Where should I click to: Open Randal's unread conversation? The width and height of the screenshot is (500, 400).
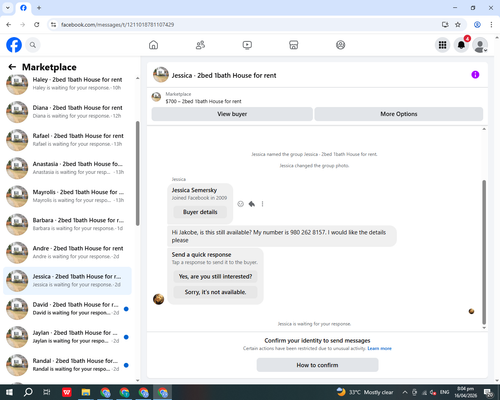pos(67,365)
